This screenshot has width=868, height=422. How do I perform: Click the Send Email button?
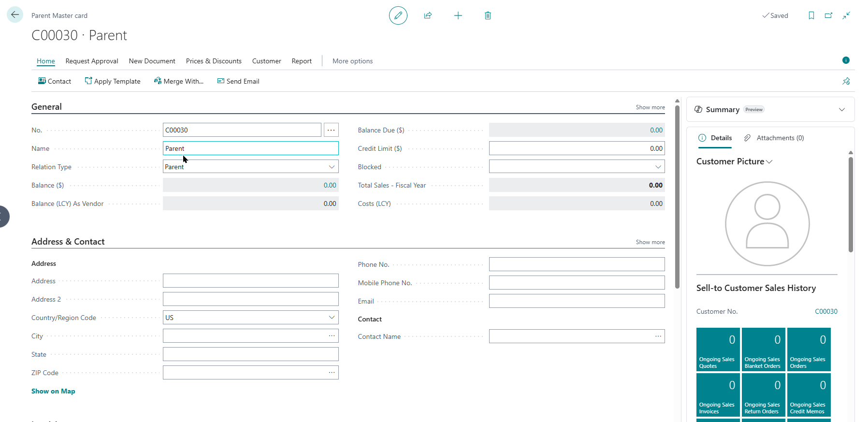click(238, 81)
